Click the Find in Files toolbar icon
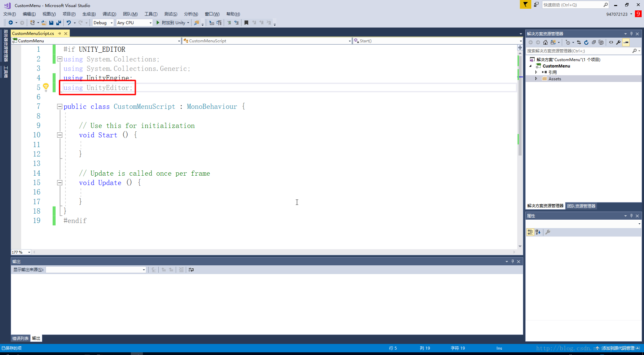Screen dimensions: 644x355 (x=197, y=23)
